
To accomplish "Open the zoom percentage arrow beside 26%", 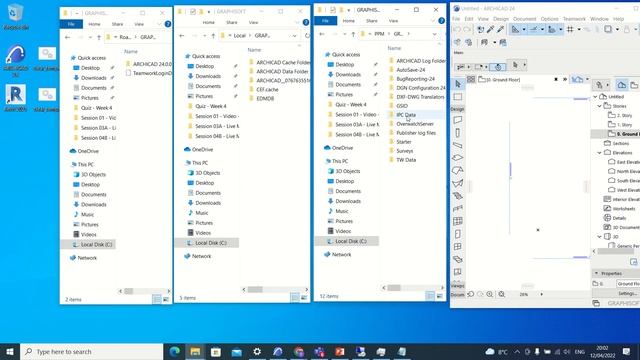I will pos(542,294).
